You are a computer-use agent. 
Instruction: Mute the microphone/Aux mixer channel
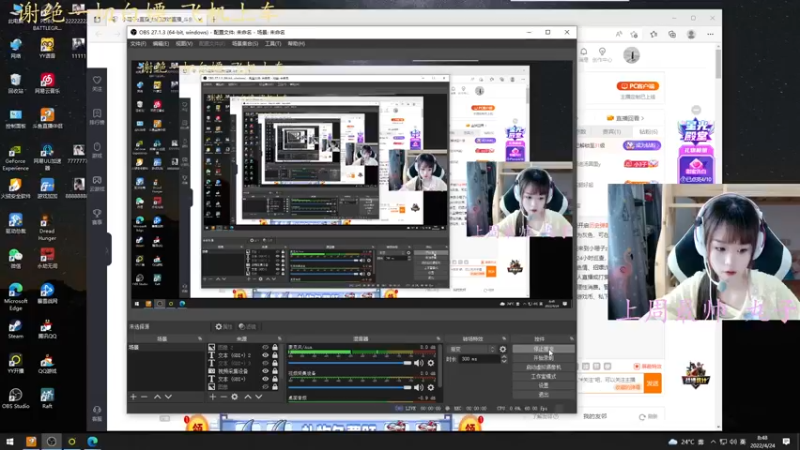418,363
